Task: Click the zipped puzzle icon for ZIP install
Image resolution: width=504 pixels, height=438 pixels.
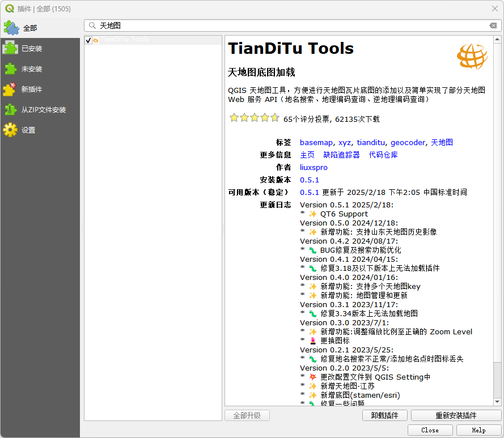Action: [10, 109]
